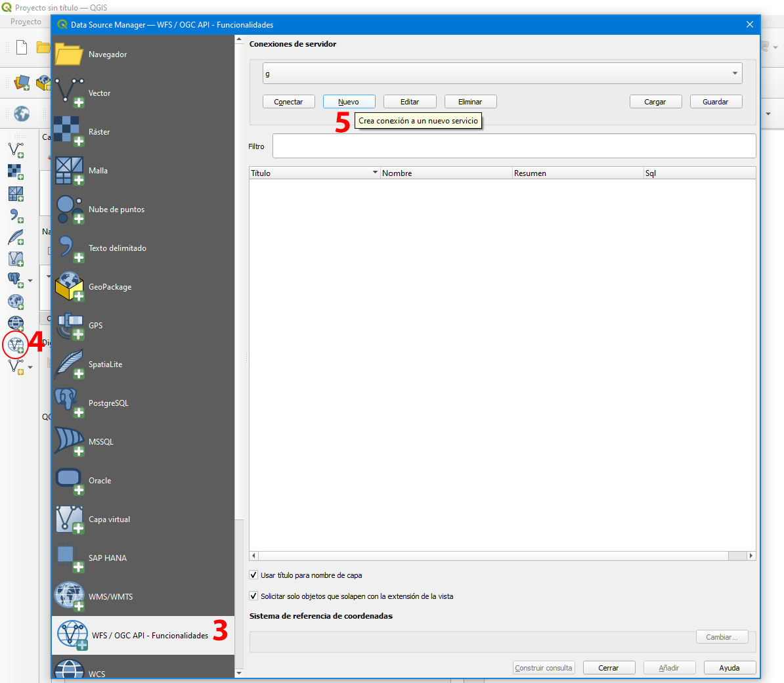Click the Cambiar... CRS button
Screen dimensions: 784x683
coord(722,636)
